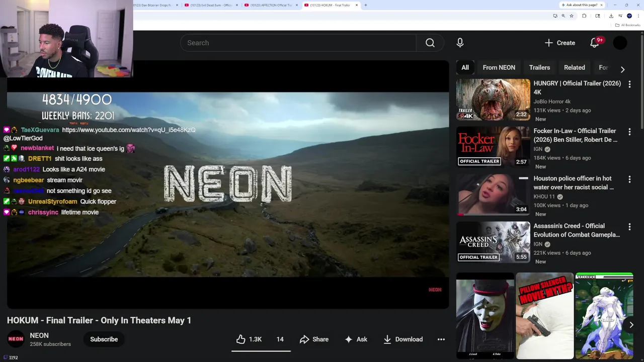This screenshot has width=644, height=362.
Task: Open browser downloads icon
Action: 611,16
